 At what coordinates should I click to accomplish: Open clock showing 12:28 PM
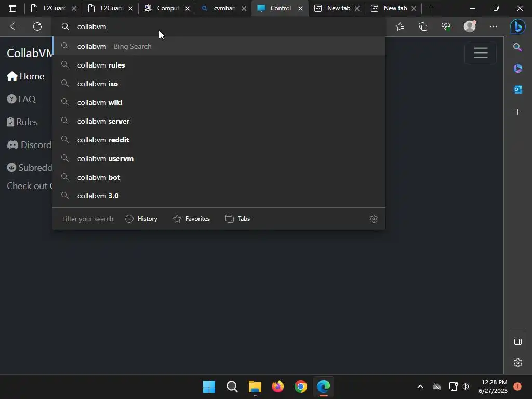point(493,387)
